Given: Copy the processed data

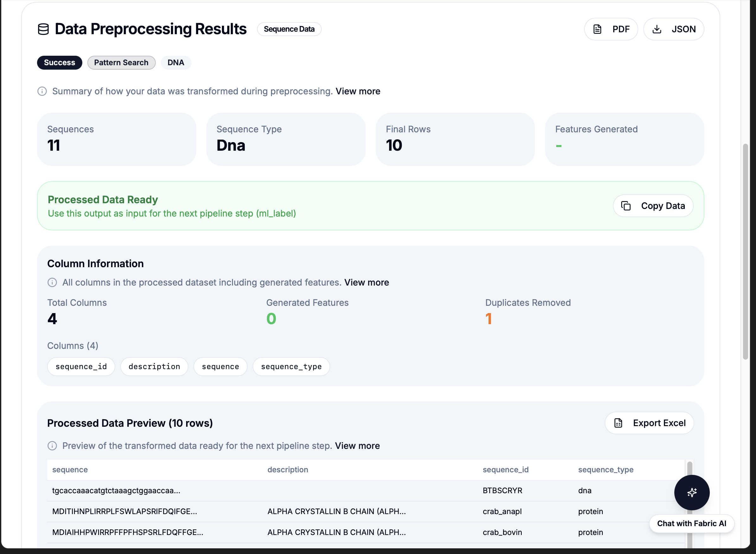Looking at the screenshot, I should (653, 206).
